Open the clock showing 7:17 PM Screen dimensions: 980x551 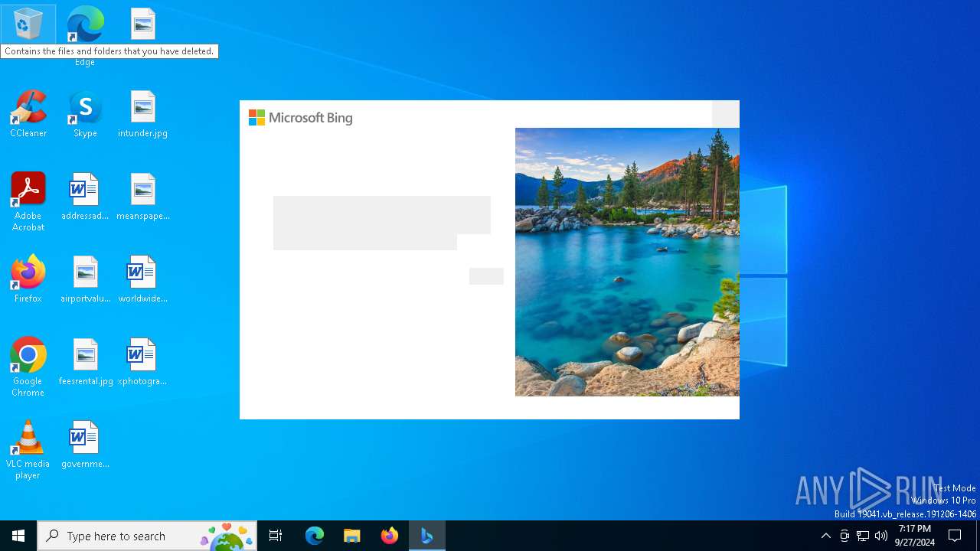pyautogui.click(x=915, y=536)
